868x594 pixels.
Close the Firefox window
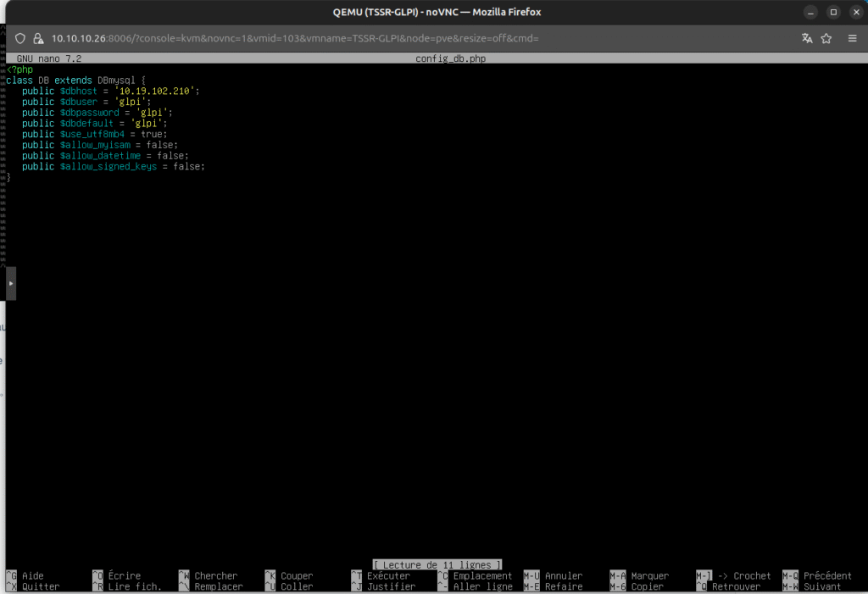coord(854,12)
